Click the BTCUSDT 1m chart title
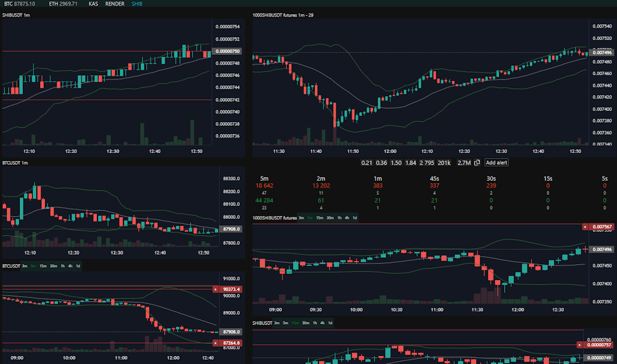617x364 pixels. pyautogui.click(x=15, y=162)
